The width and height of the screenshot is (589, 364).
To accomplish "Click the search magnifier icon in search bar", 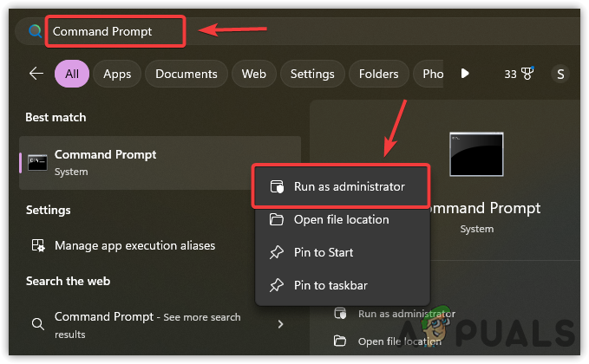I will point(36,31).
